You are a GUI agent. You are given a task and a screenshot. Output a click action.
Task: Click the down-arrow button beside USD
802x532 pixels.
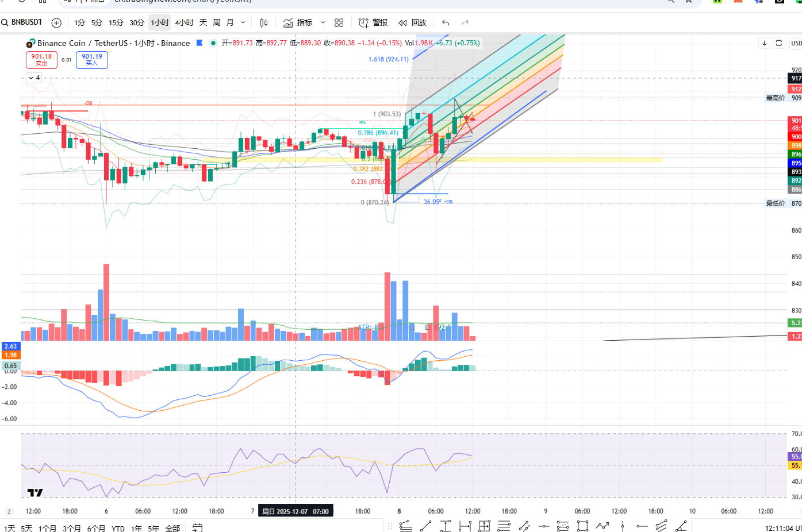(x=764, y=43)
